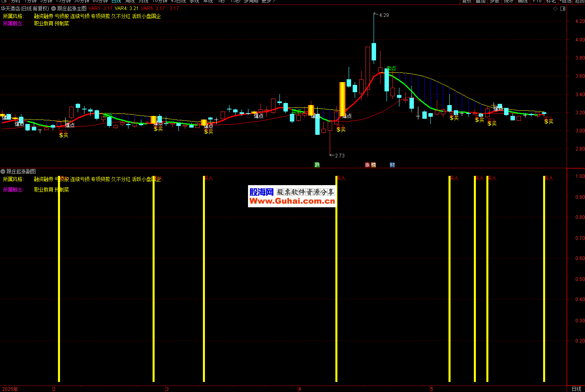Click the 买入 yellow bar in April

pyautogui.click(x=336, y=279)
